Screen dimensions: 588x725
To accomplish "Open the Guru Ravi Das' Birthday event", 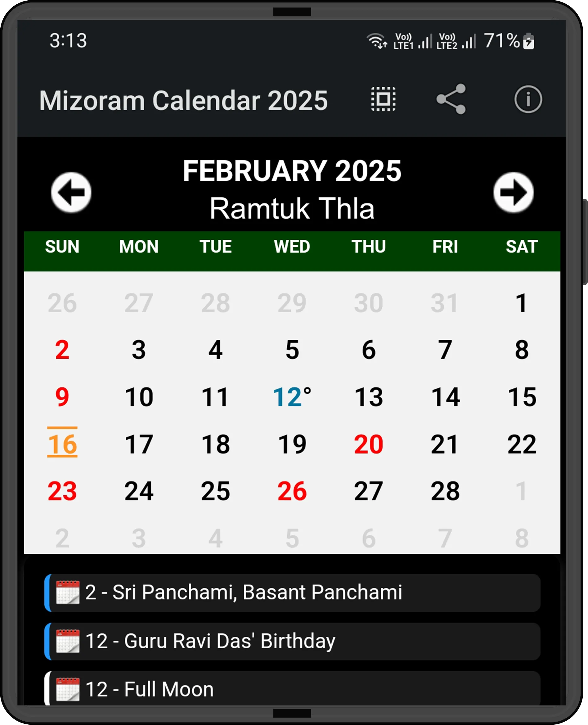I will [210, 641].
